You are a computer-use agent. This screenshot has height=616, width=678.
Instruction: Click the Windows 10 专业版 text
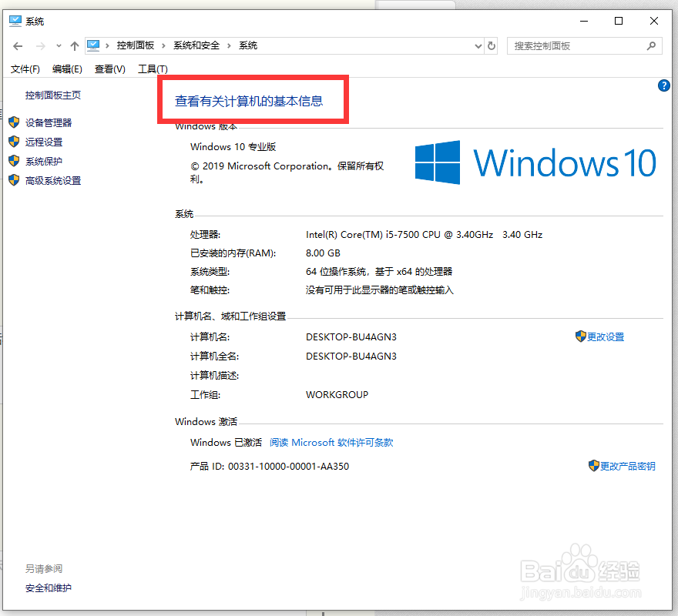(x=233, y=147)
